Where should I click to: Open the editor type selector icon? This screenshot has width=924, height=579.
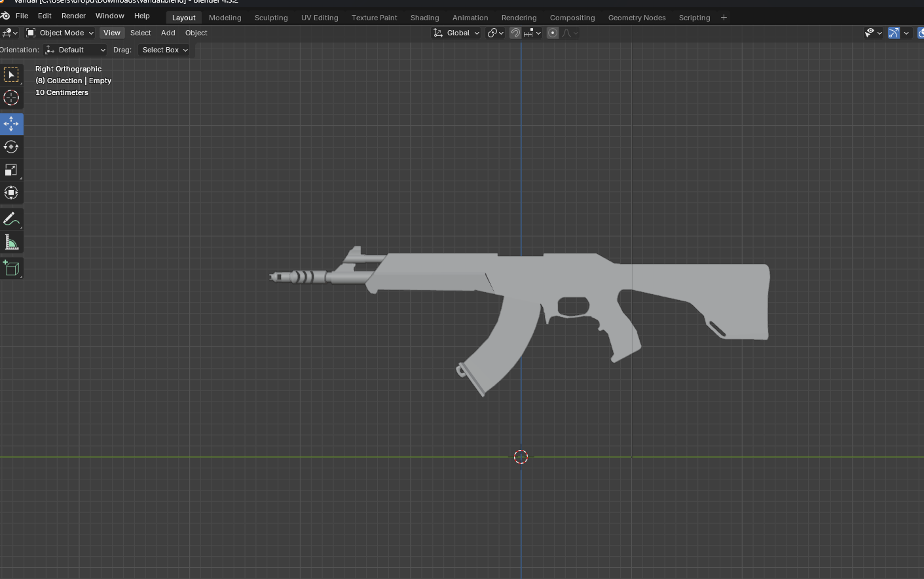[x=9, y=33]
